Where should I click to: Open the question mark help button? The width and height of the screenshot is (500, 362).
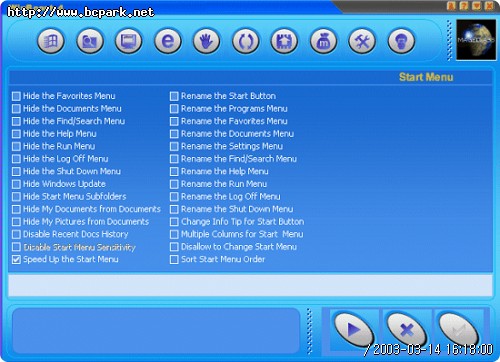(x=464, y=6)
